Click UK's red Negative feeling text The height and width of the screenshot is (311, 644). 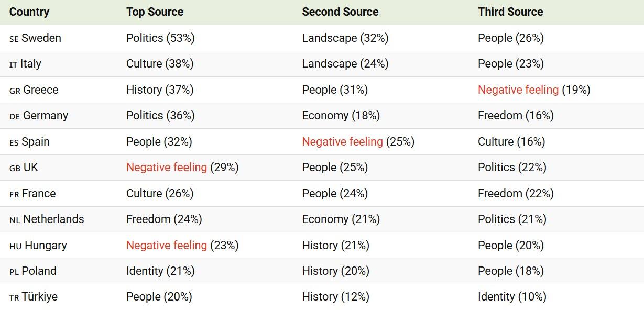tap(167, 168)
